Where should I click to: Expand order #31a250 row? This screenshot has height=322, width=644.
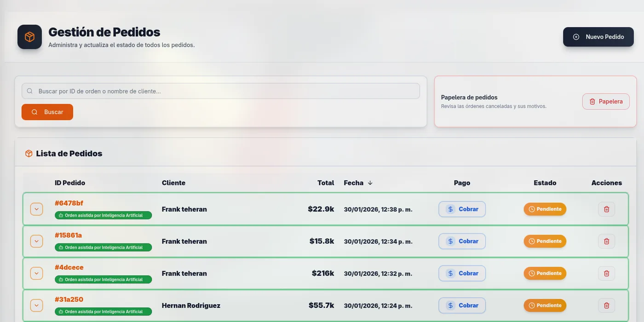37,305
